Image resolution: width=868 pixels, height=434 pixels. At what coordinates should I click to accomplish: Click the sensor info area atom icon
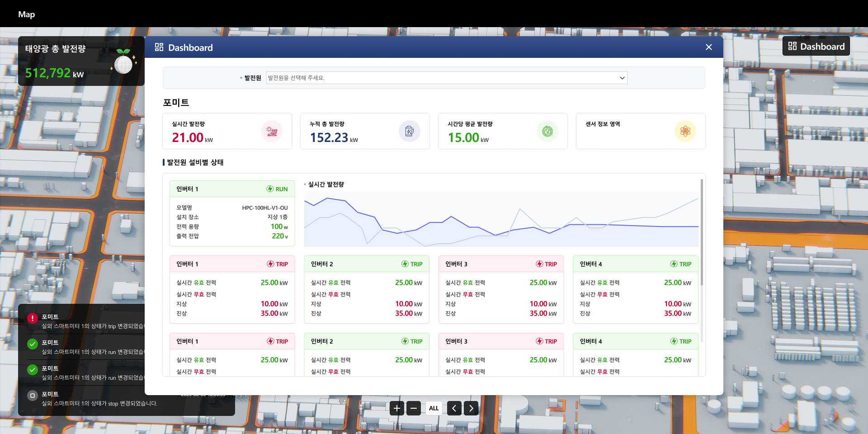(685, 131)
